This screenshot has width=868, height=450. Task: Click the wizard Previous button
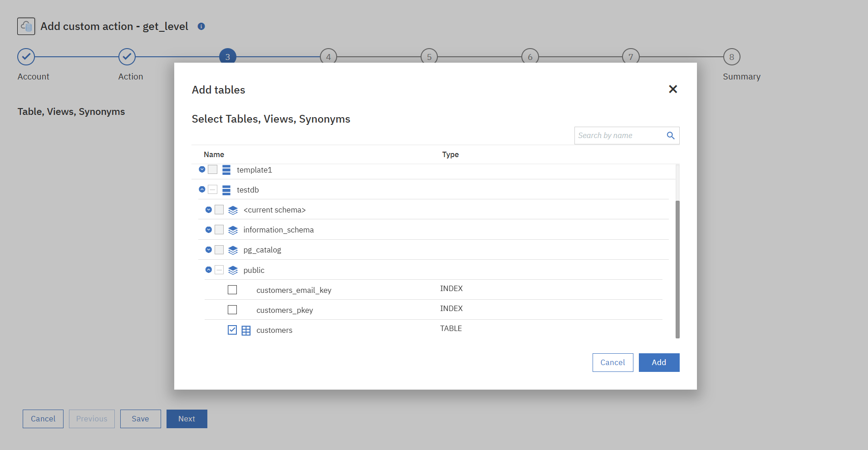[x=92, y=419]
